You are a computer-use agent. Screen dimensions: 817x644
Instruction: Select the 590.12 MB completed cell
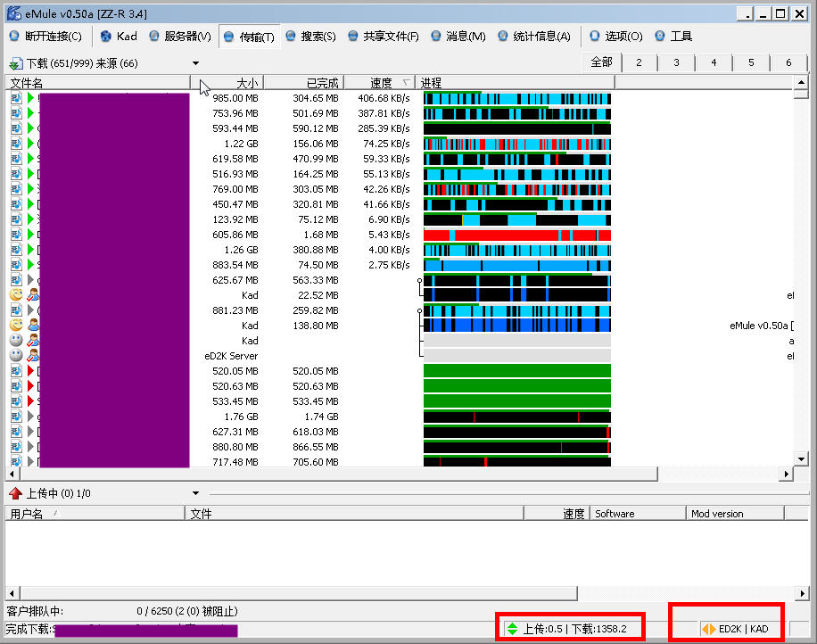(315, 128)
